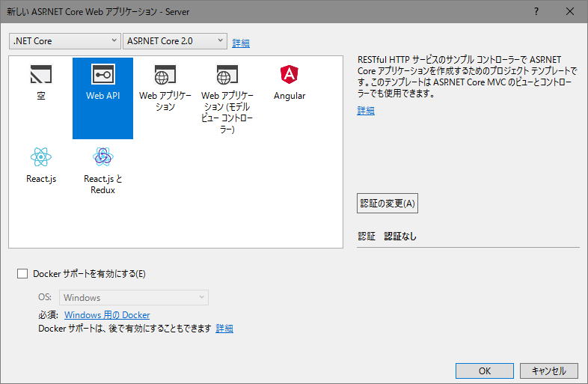588x384 pixels.
Task: Click 詳細 link after Docker support note
Action: 224,329
